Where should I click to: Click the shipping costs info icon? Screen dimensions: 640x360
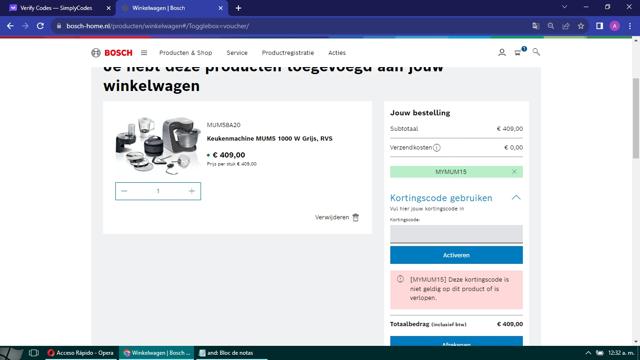437,148
